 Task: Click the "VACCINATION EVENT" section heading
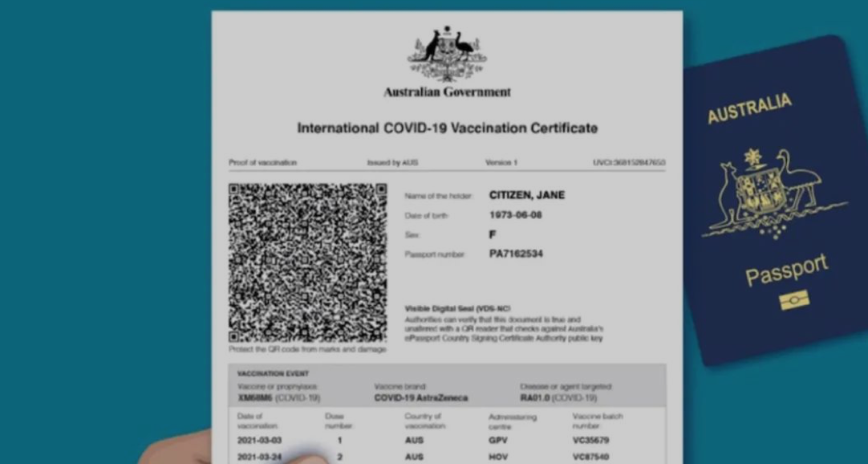tap(273, 374)
